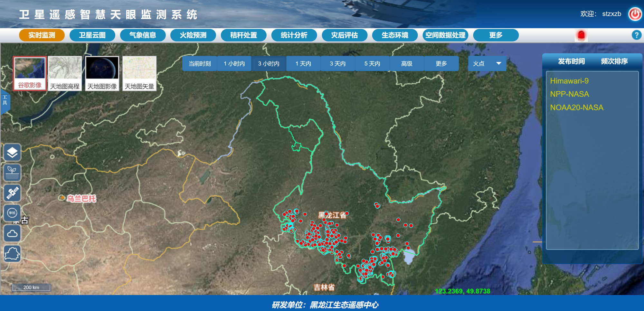Open the 更多 main menu
Image resolution: width=644 pixels, height=311 pixels.
point(496,35)
